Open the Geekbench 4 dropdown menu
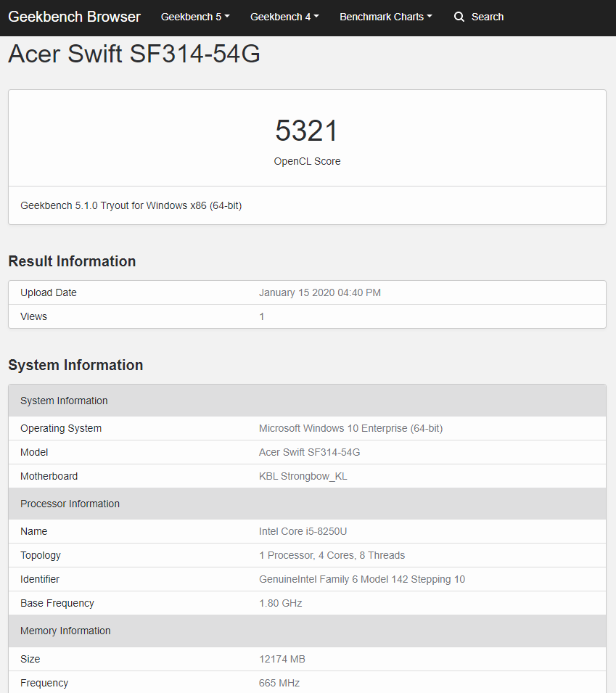Screen dimensions: 616x693 coord(284,17)
